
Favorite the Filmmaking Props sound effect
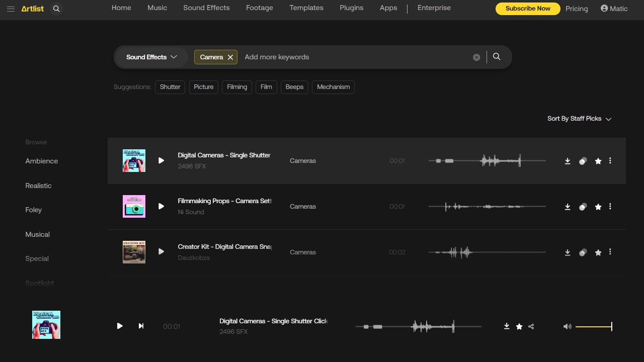click(x=598, y=207)
